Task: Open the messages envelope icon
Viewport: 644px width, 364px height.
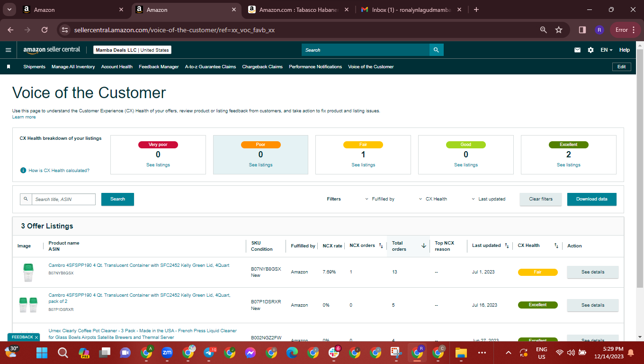Action: tap(577, 50)
